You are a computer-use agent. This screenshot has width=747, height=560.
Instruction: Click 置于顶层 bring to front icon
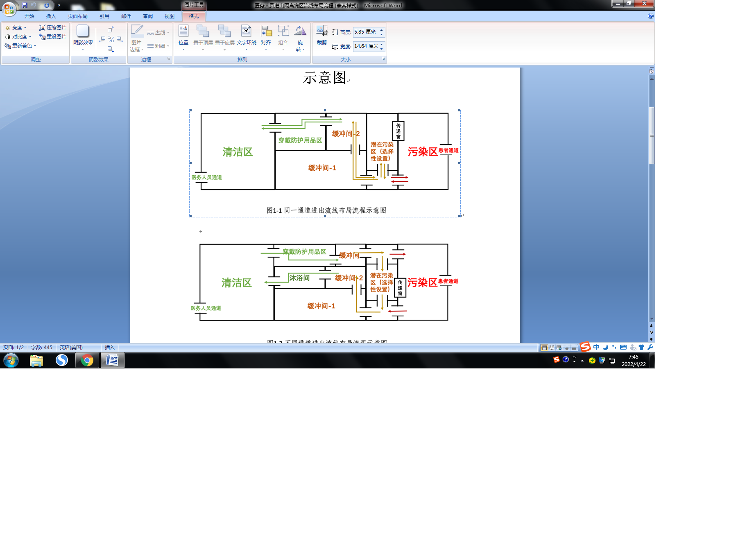(203, 31)
